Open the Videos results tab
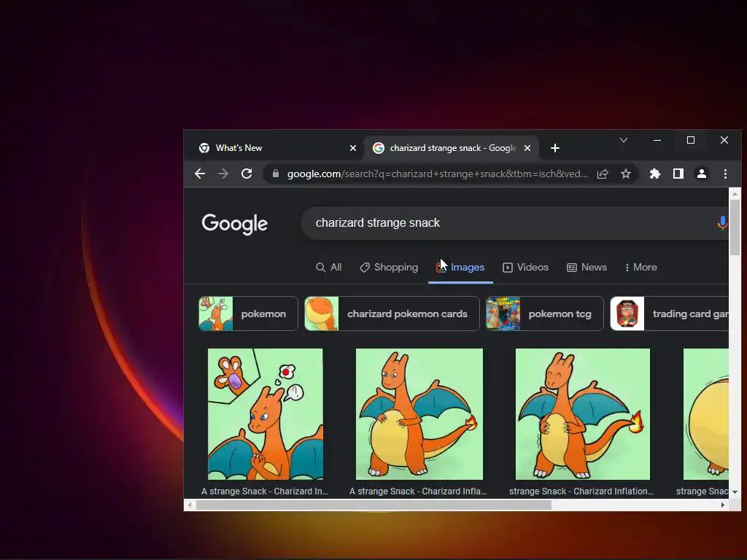 pyautogui.click(x=525, y=267)
